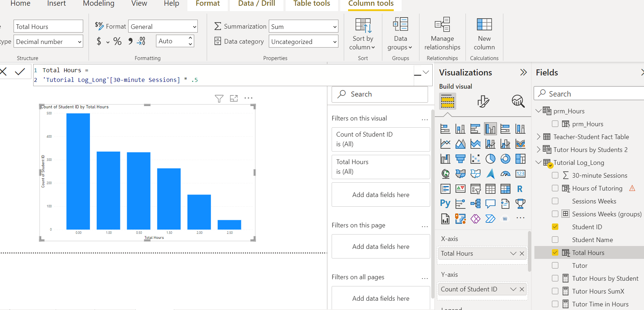Check the Student Name field
644x310 pixels.
pyautogui.click(x=555, y=240)
